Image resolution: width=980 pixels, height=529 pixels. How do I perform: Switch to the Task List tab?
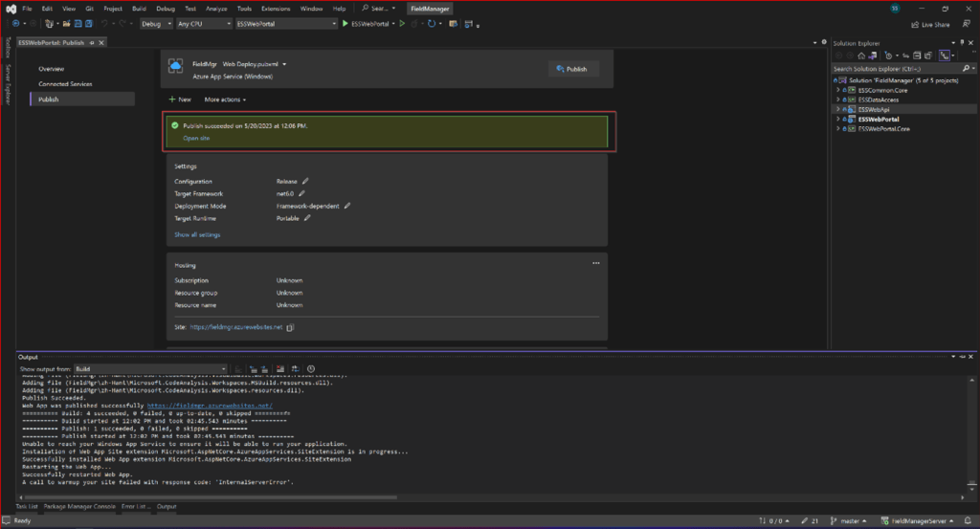[26, 506]
